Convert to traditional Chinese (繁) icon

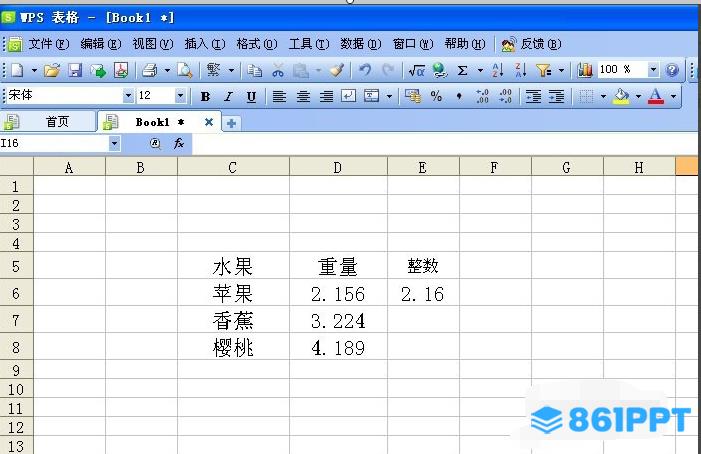(x=214, y=70)
